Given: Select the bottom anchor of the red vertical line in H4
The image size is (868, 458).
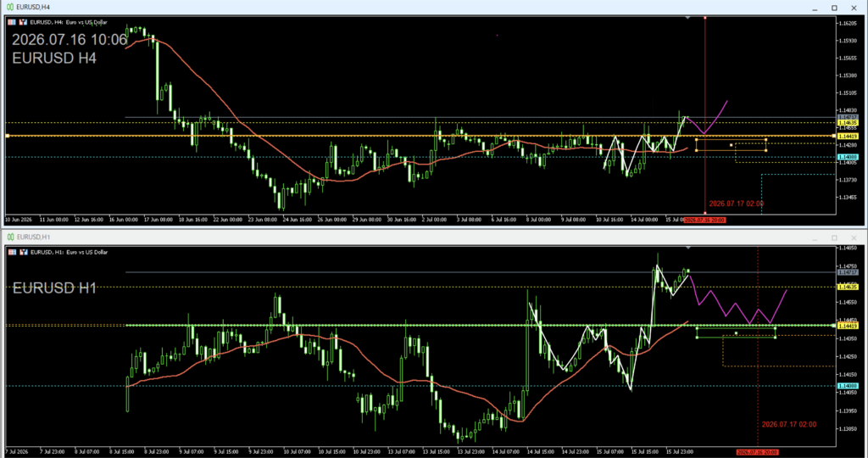Looking at the screenshot, I should (x=704, y=213).
